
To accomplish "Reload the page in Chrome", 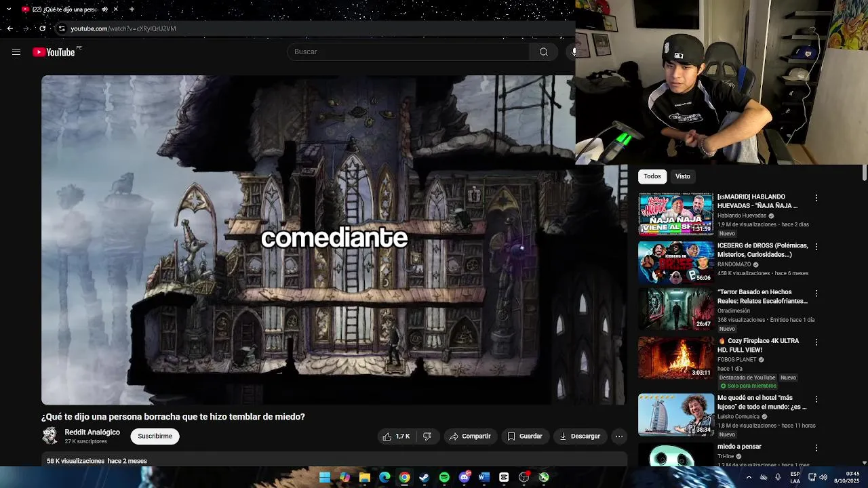I will pos(43,28).
